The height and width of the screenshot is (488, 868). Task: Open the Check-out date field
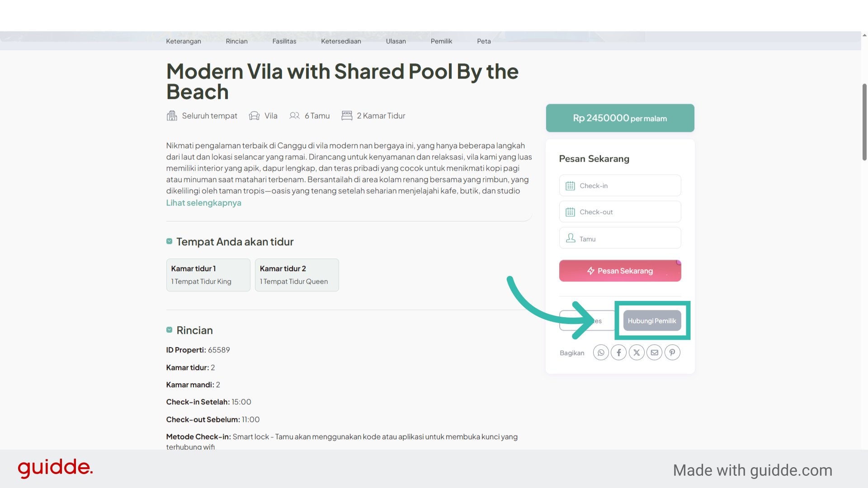click(620, 211)
